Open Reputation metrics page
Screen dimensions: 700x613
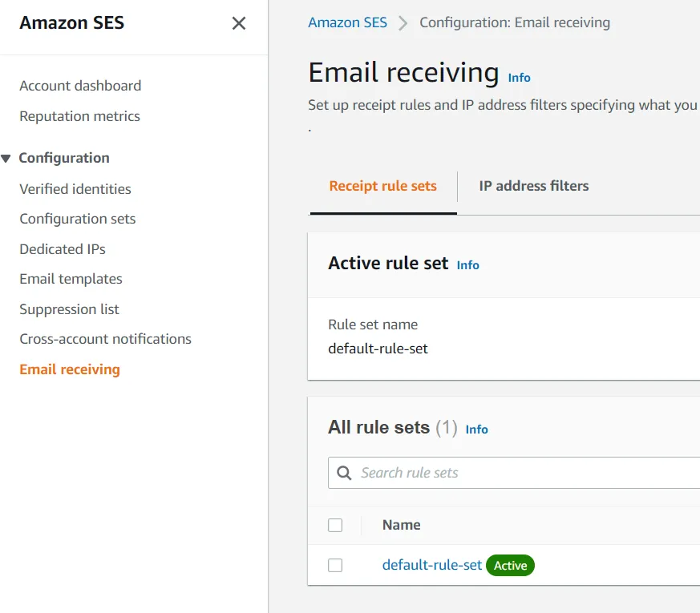pos(79,116)
